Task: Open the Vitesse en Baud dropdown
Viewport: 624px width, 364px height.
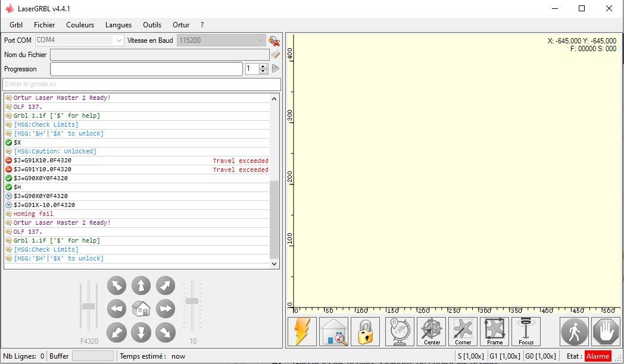Action: coord(261,40)
